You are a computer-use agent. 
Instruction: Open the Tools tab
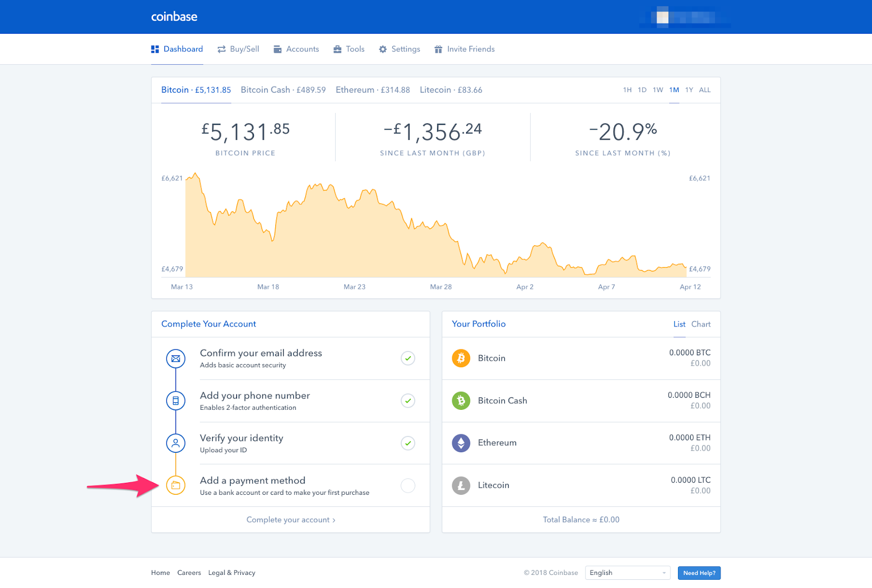pyautogui.click(x=349, y=49)
